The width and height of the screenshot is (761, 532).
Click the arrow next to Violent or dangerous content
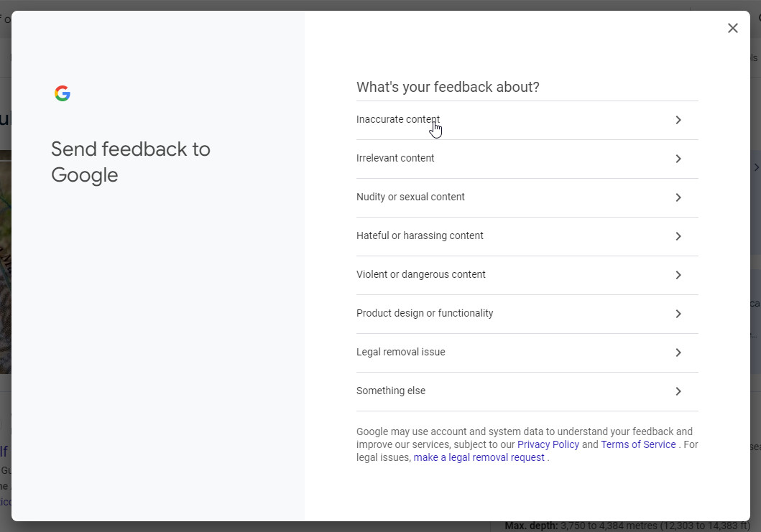[678, 275]
